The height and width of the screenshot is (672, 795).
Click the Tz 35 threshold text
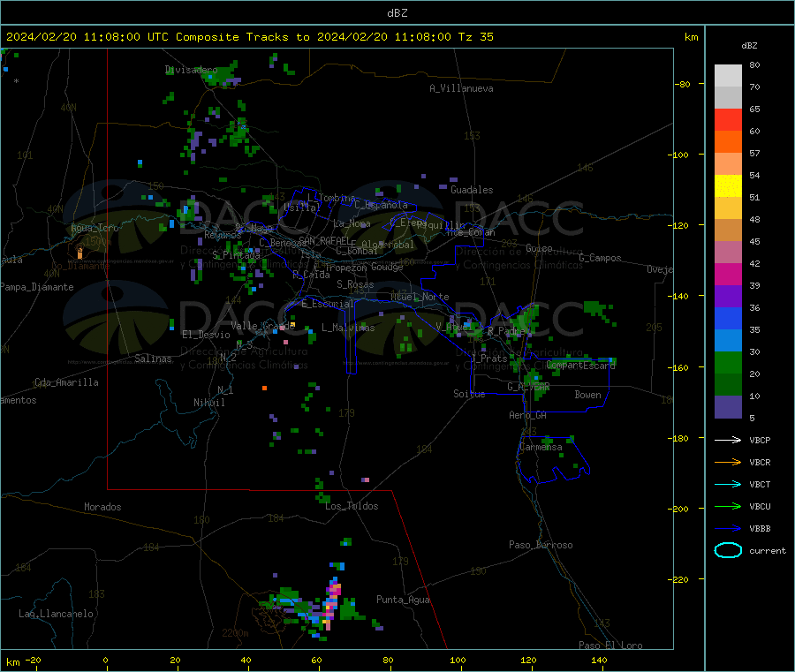click(x=475, y=37)
